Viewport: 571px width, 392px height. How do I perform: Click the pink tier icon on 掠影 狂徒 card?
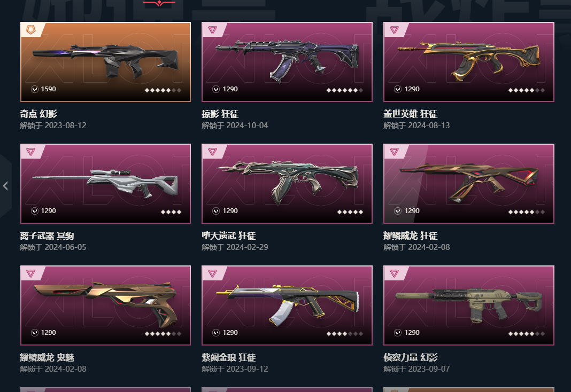[212, 30]
